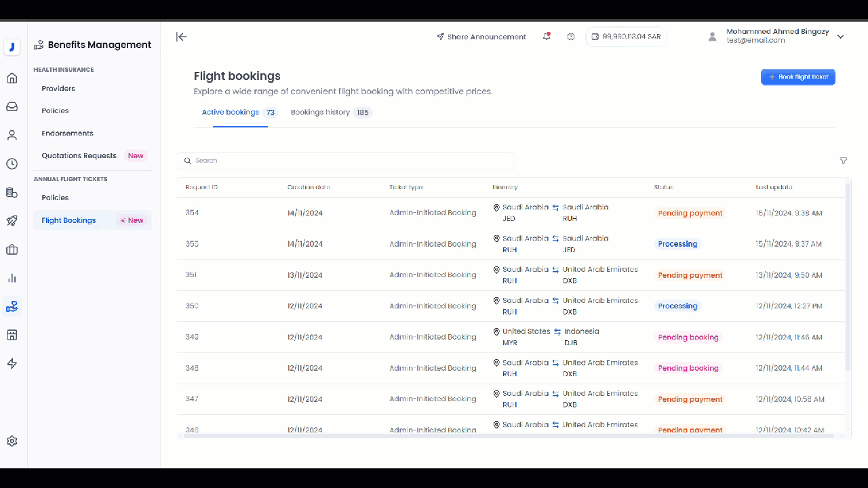This screenshot has width=868, height=488.
Task: Click the notifications bell icon
Action: [547, 37]
